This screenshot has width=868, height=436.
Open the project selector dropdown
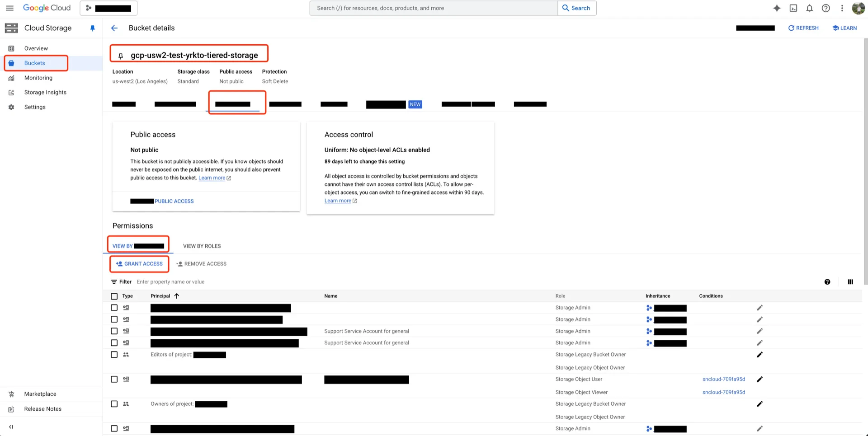click(x=108, y=8)
